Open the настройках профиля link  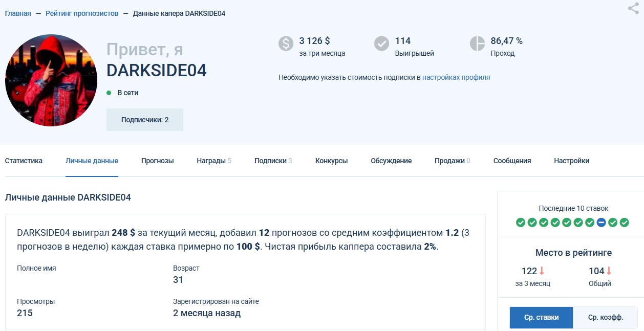coord(456,77)
